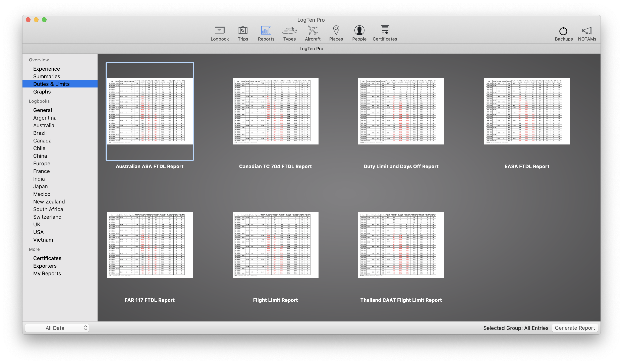Click the Generate Report button
The height and width of the screenshot is (364, 623).
(x=575, y=328)
